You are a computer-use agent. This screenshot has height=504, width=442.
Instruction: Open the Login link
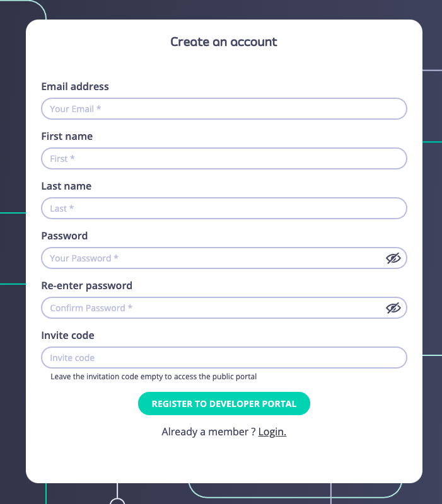272,432
